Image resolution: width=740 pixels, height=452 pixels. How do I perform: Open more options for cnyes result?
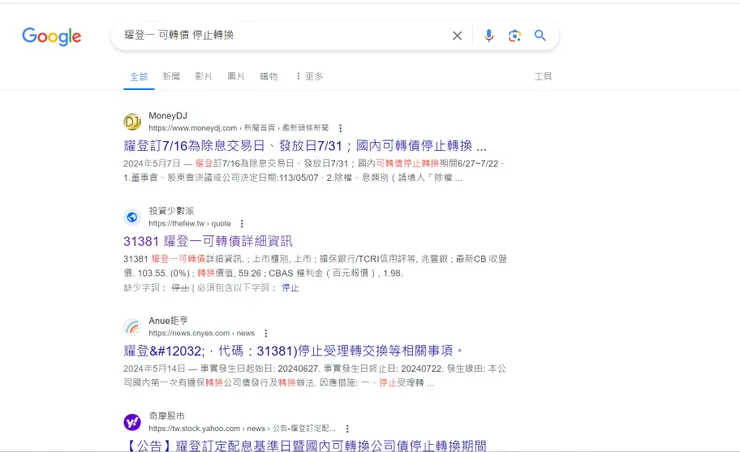pos(266,333)
